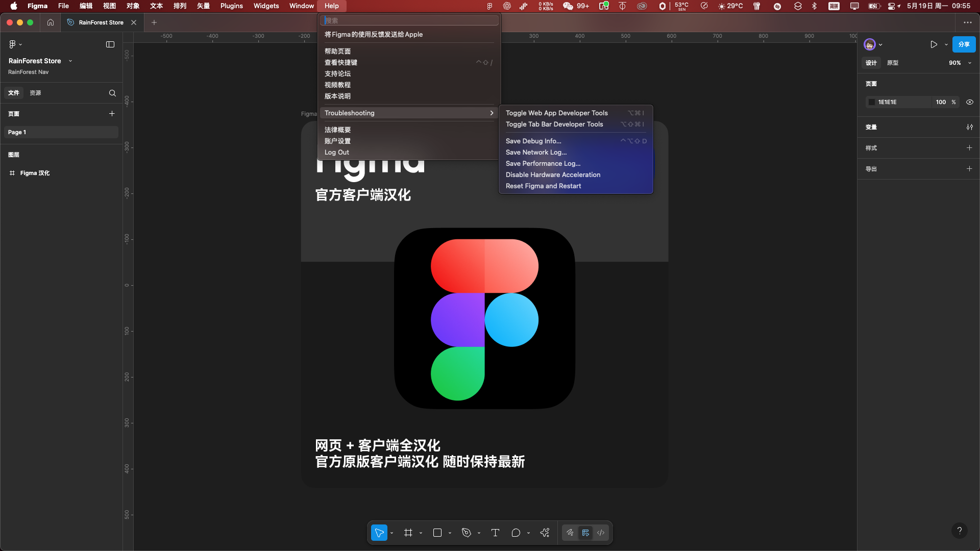
Task: Select the Frame tool in toolbar
Action: tap(408, 533)
